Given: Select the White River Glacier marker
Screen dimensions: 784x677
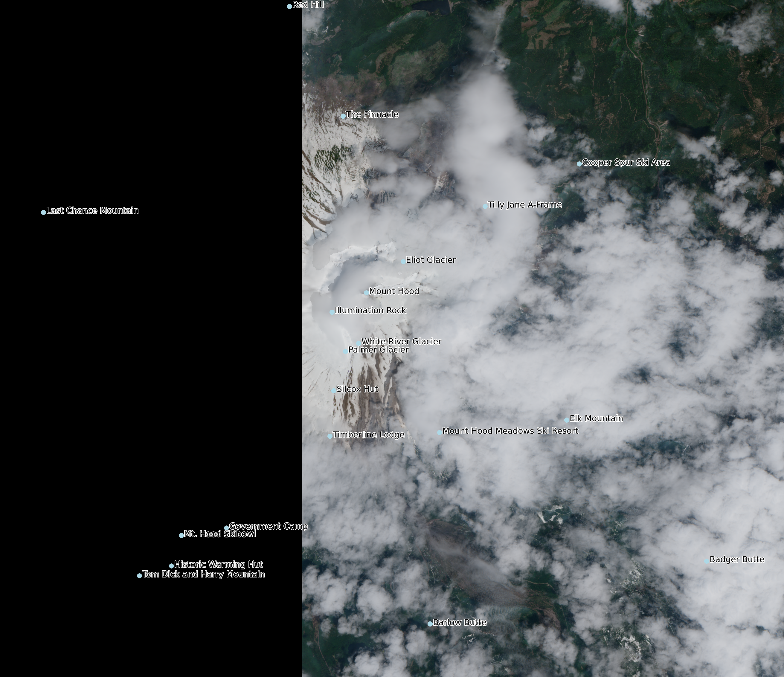Looking at the screenshot, I should (358, 343).
